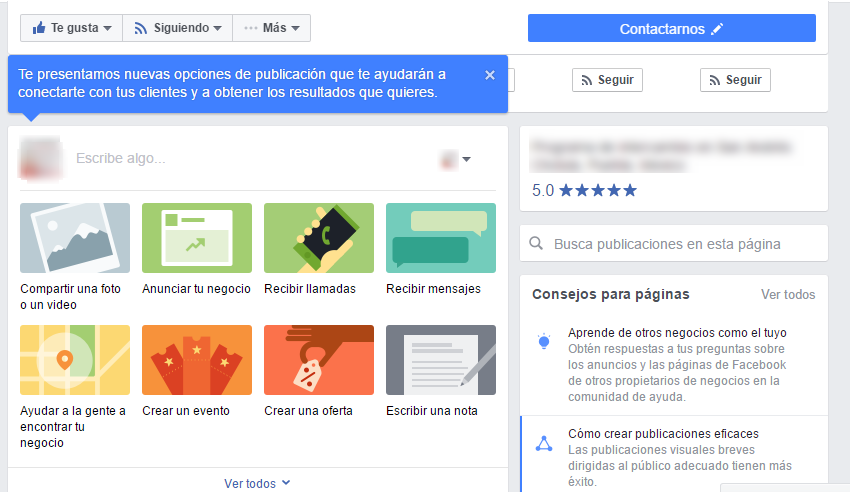Click the Contactarnos button
This screenshot has width=850, height=492.
[x=671, y=29]
